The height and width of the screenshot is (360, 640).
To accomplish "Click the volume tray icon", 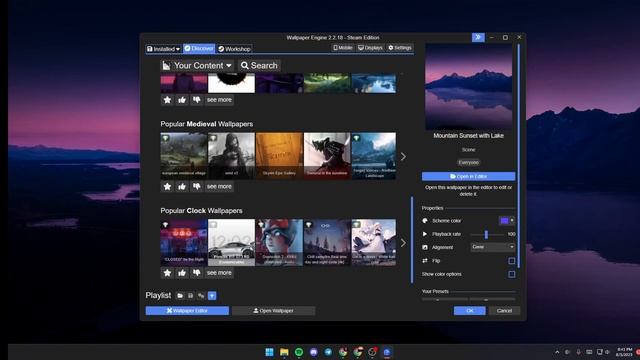I will [x=607, y=352].
